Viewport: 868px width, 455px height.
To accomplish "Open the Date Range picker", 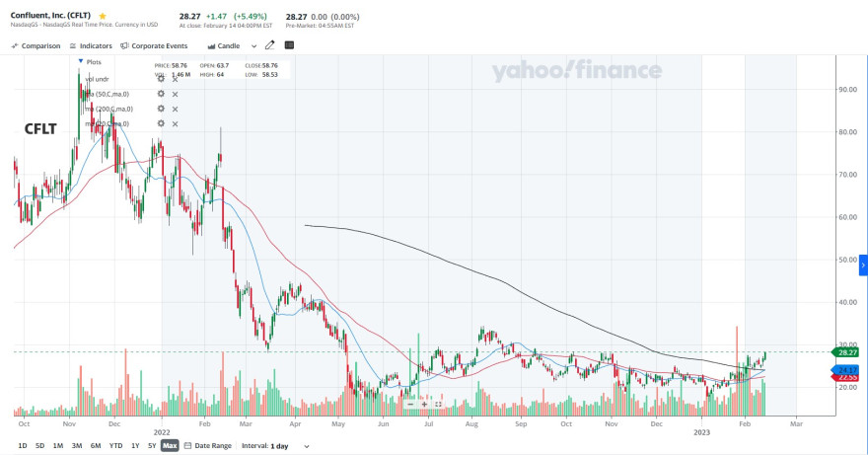I will (x=208, y=445).
